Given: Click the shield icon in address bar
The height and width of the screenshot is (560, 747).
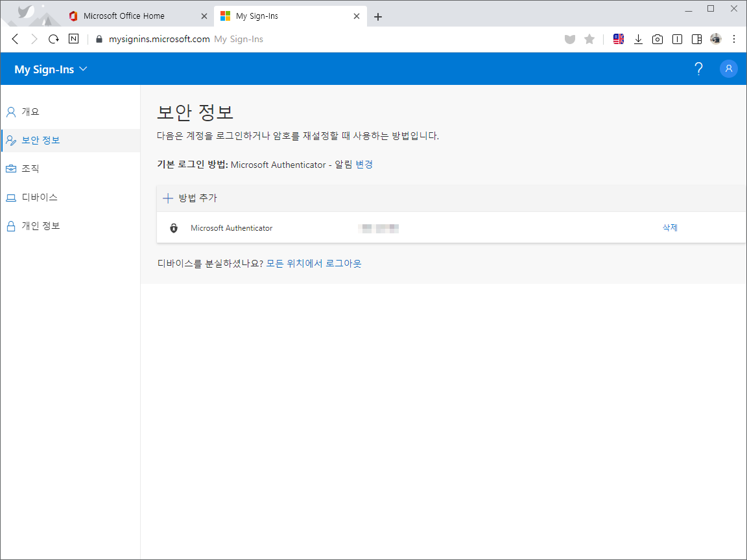Looking at the screenshot, I should (570, 39).
